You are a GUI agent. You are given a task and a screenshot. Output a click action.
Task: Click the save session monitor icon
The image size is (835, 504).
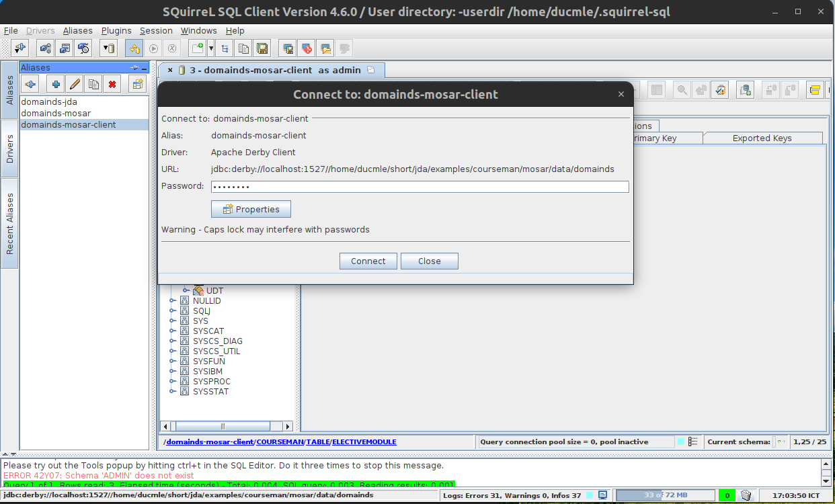tap(288, 48)
